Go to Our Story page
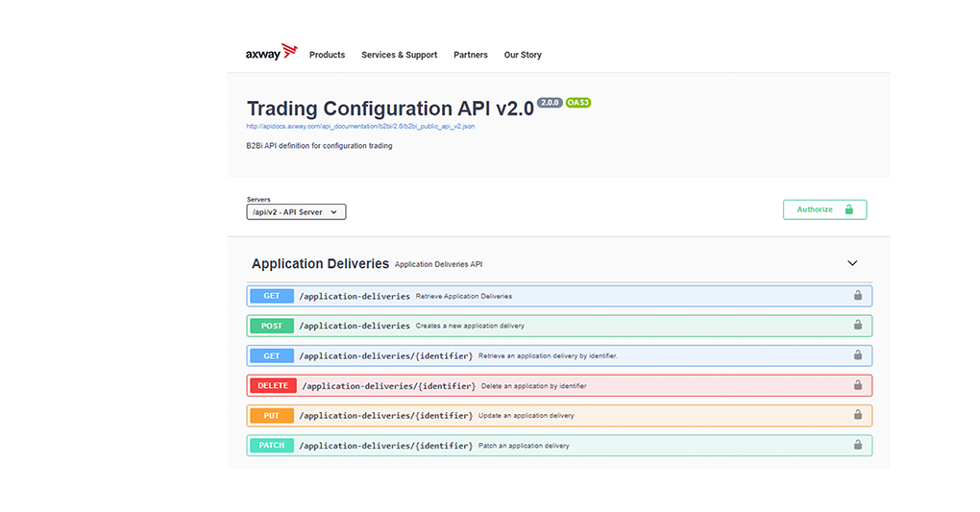980x512 pixels. click(523, 55)
